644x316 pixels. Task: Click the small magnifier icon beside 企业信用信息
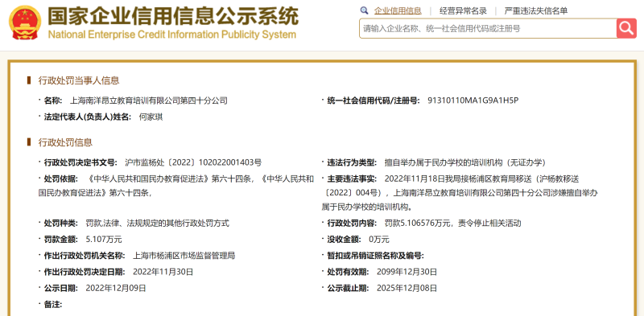[x=364, y=10]
